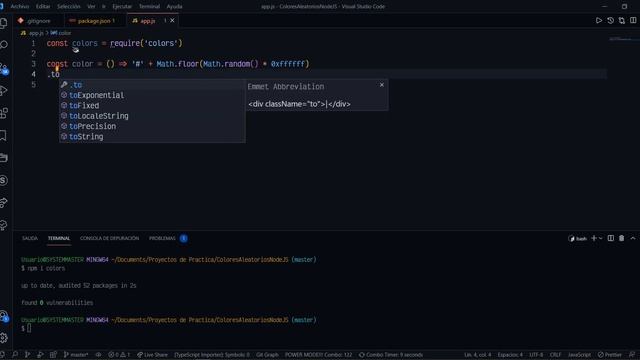This screenshot has width=640, height=360.
Task: Open the Extensions view
Action: coord(4,113)
